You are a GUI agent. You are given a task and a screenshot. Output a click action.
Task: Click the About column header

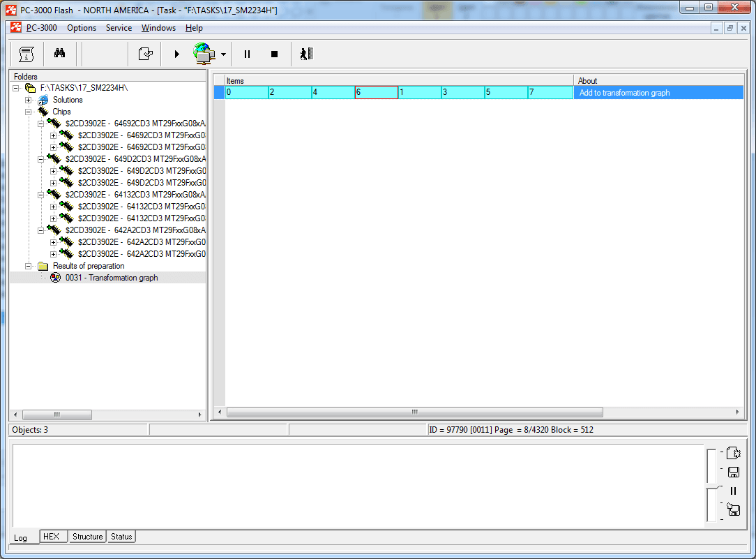tap(660, 80)
